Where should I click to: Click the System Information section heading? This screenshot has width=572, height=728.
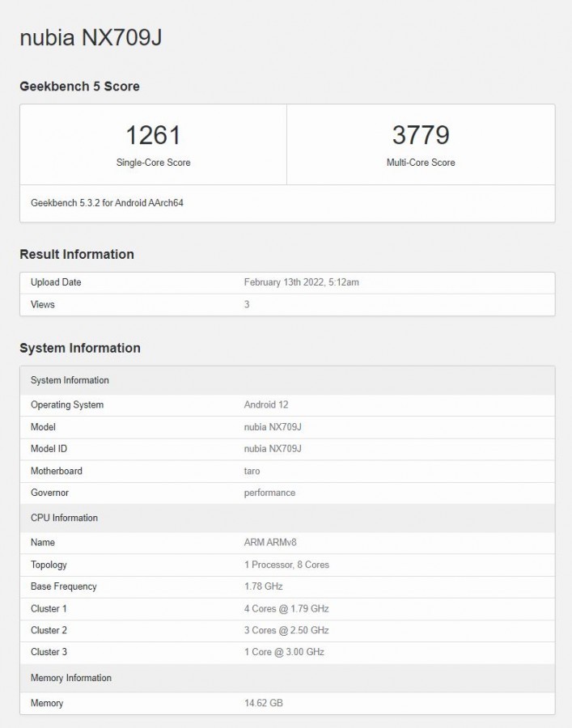point(80,348)
